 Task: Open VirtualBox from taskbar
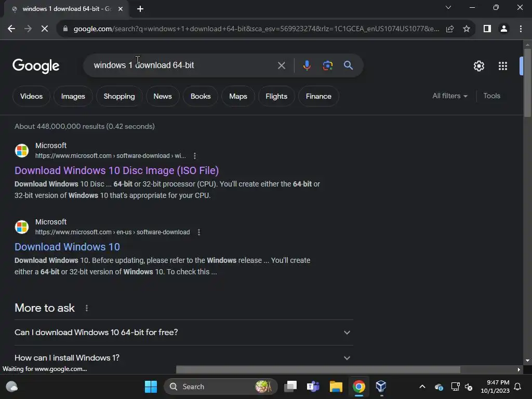click(x=381, y=387)
